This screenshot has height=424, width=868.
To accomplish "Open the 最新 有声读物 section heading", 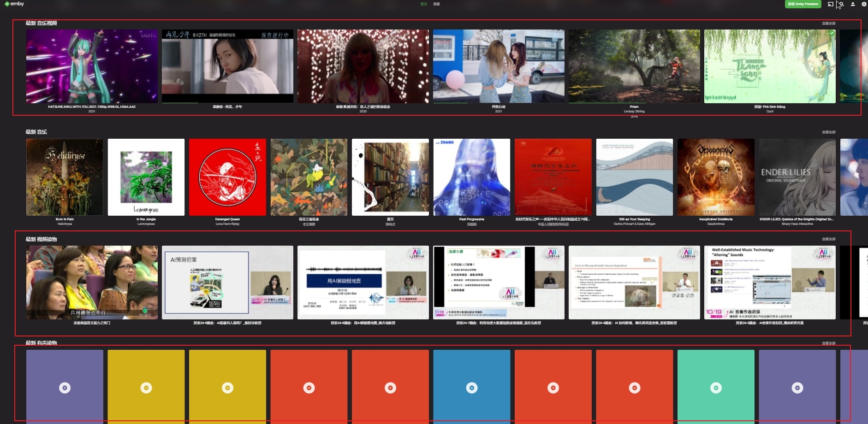I will point(42,343).
